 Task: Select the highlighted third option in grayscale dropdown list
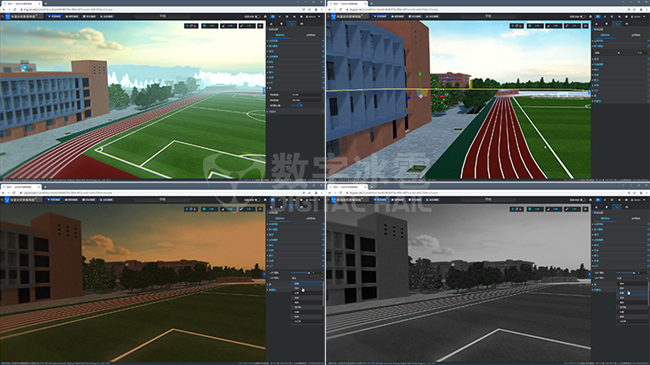coord(632,293)
